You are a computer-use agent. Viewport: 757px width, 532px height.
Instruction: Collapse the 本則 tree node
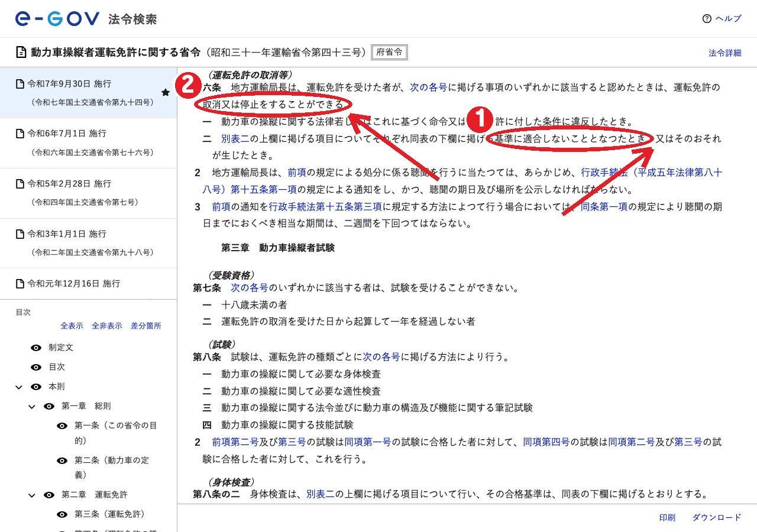click(x=19, y=387)
